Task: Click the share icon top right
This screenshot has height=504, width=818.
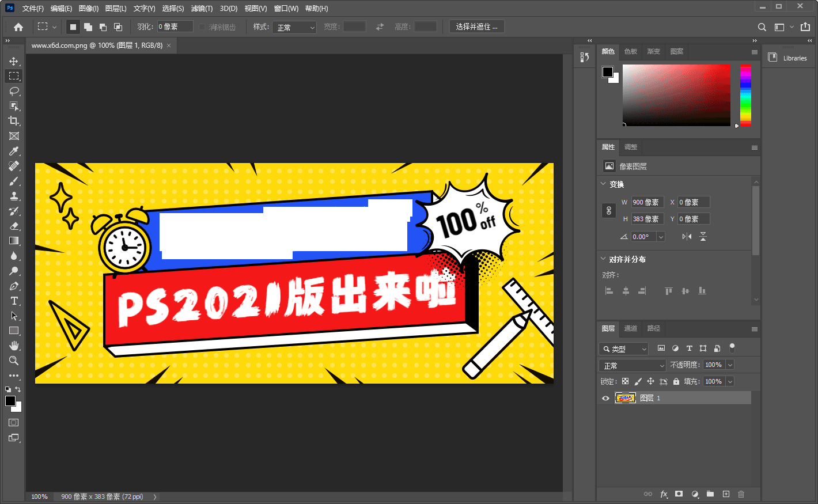Action: [x=805, y=26]
